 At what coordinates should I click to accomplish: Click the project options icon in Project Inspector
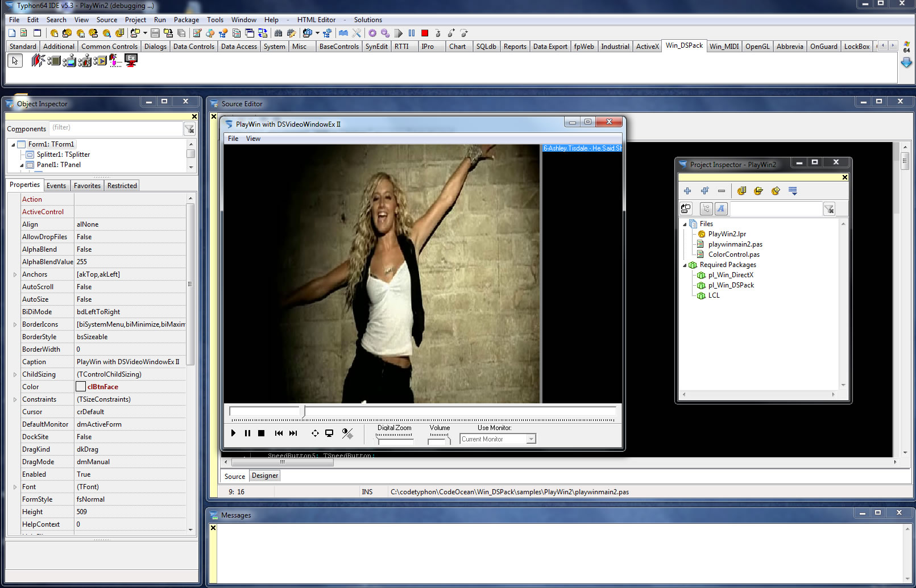point(741,191)
